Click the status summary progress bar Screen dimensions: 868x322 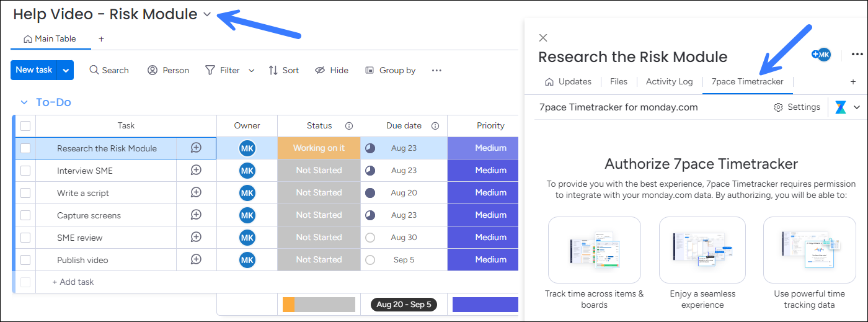[x=319, y=305]
